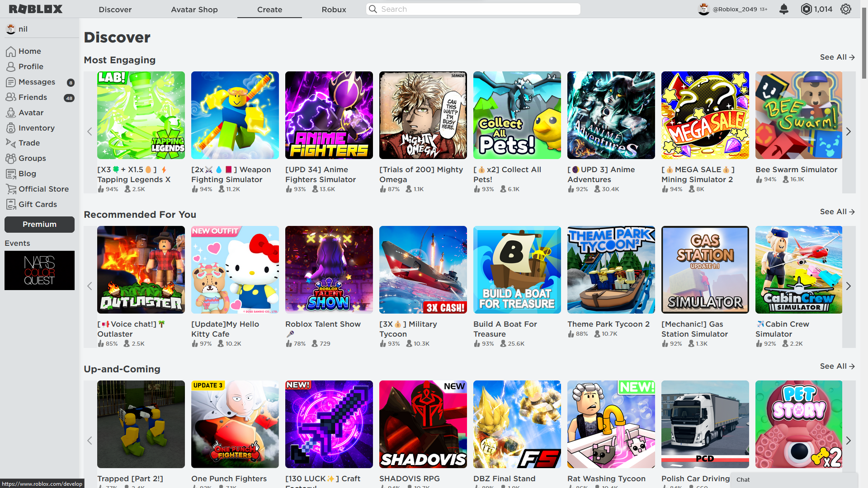The width and height of the screenshot is (868, 488).
Task: Open the Create tab
Action: click(270, 9)
